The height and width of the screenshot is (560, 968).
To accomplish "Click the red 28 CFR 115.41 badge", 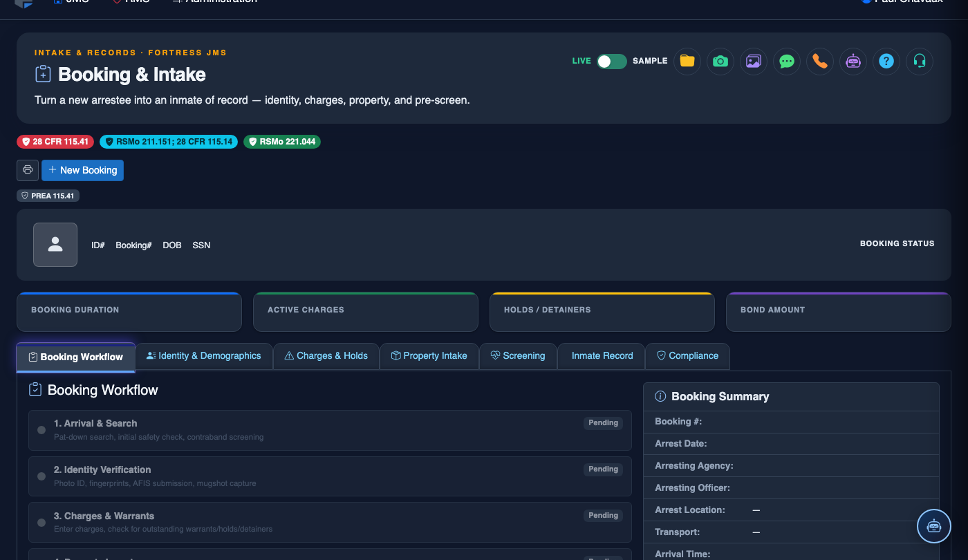I will (x=55, y=142).
